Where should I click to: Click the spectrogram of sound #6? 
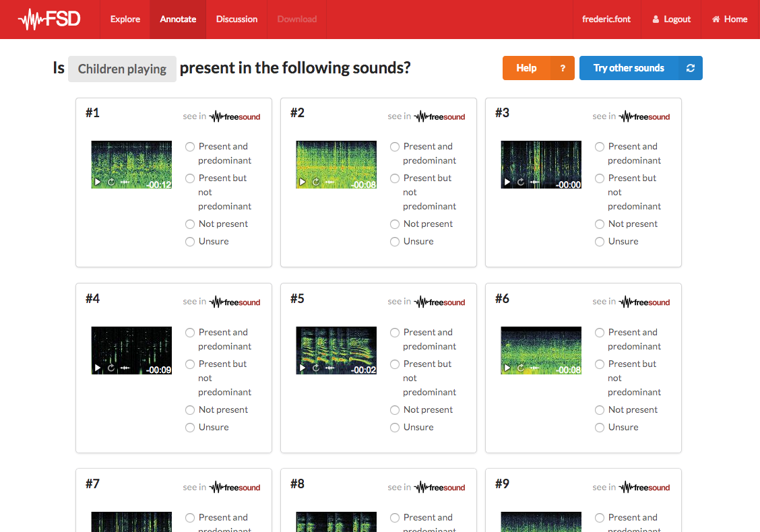tap(541, 350)
